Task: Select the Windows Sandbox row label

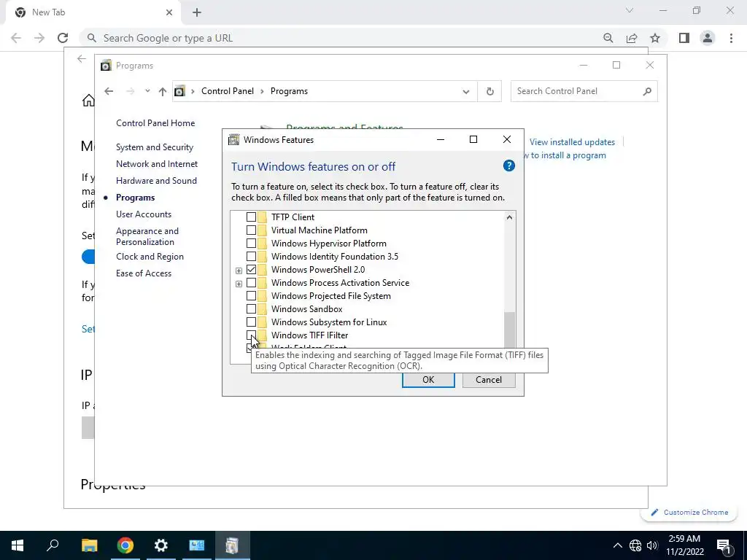Action: pos(307,309)
